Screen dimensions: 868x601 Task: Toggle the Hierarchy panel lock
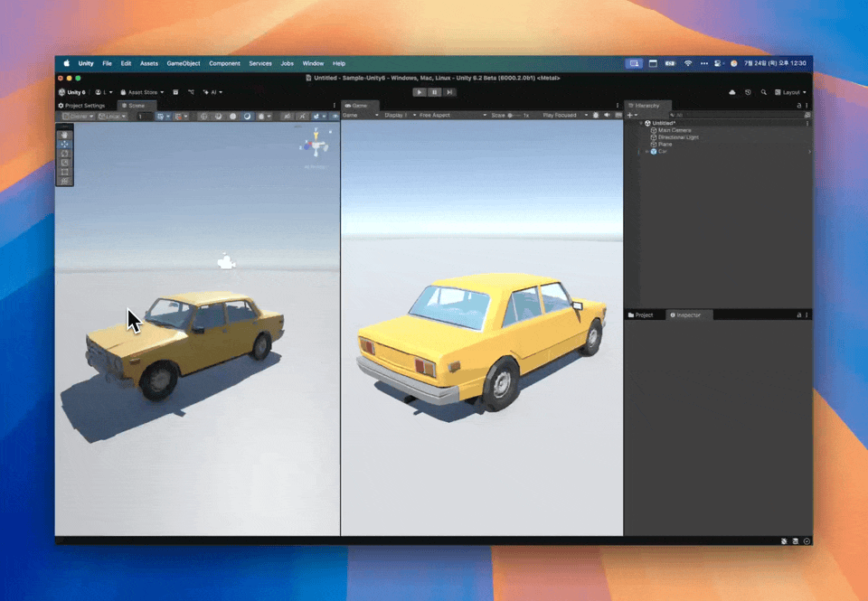coord(798,105)
